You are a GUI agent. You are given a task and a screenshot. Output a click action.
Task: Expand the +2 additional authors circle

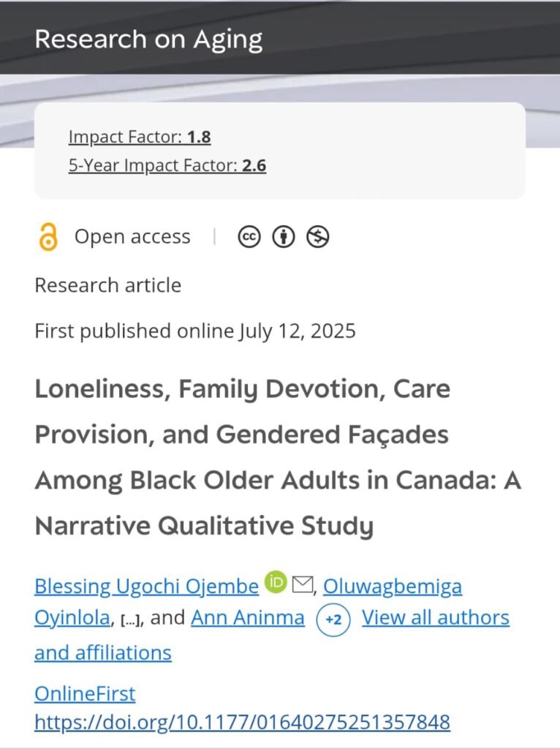click(333, 620)
